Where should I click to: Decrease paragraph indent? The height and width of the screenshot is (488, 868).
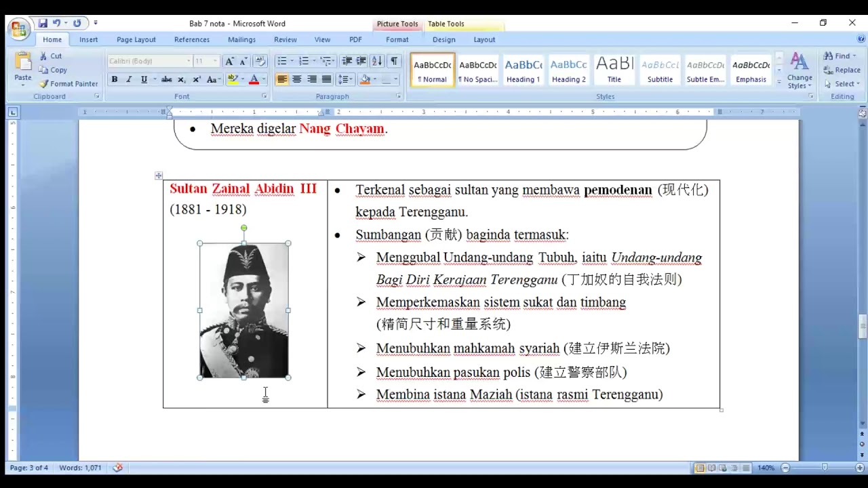click(347, 61)
